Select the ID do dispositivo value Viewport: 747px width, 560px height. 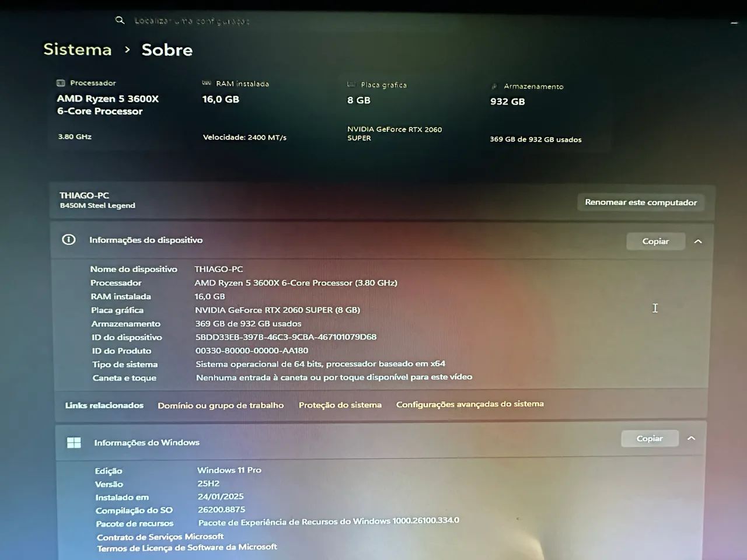click(286, 337)
